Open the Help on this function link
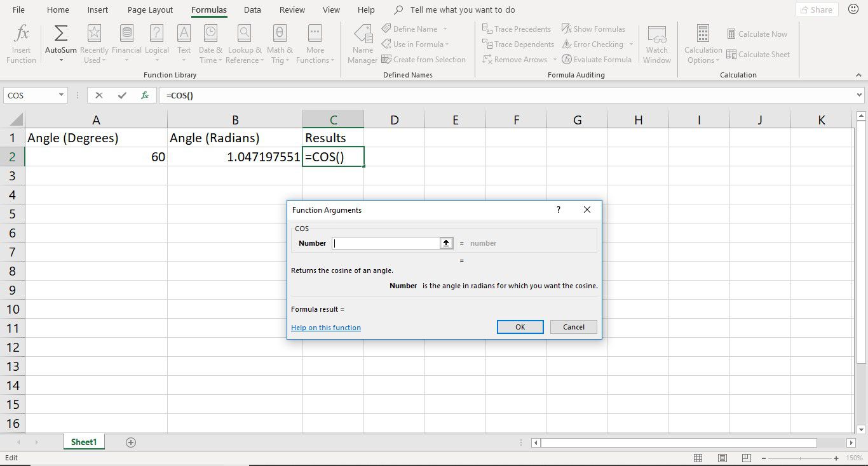 (326, 328)
